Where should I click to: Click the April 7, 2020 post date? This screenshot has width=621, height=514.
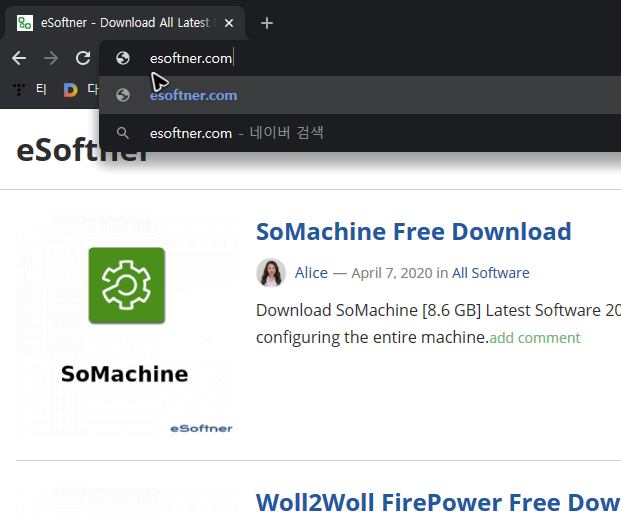(x=392, y=273)
